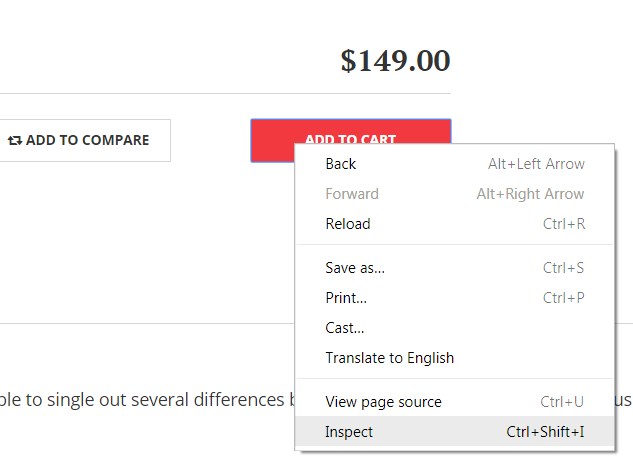Screen dimensions: 633x465
Task: Click the Ctrl+R shortcut hint
Action: (x=564, y=224)
